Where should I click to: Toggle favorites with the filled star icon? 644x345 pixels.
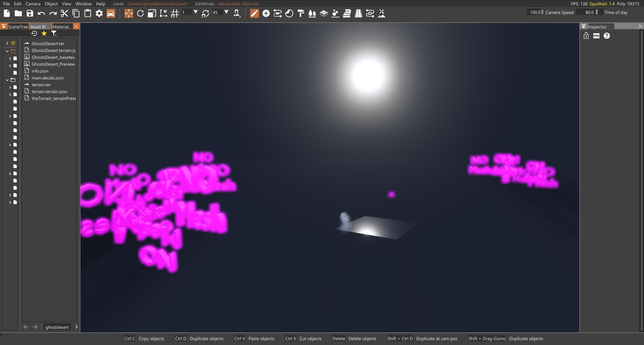[x=44, y=33]
